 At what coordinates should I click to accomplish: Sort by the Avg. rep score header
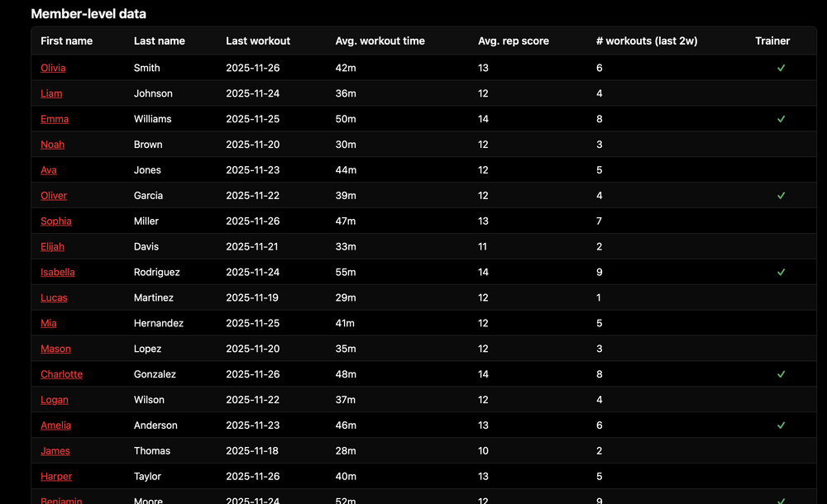(x=513, y=41)
